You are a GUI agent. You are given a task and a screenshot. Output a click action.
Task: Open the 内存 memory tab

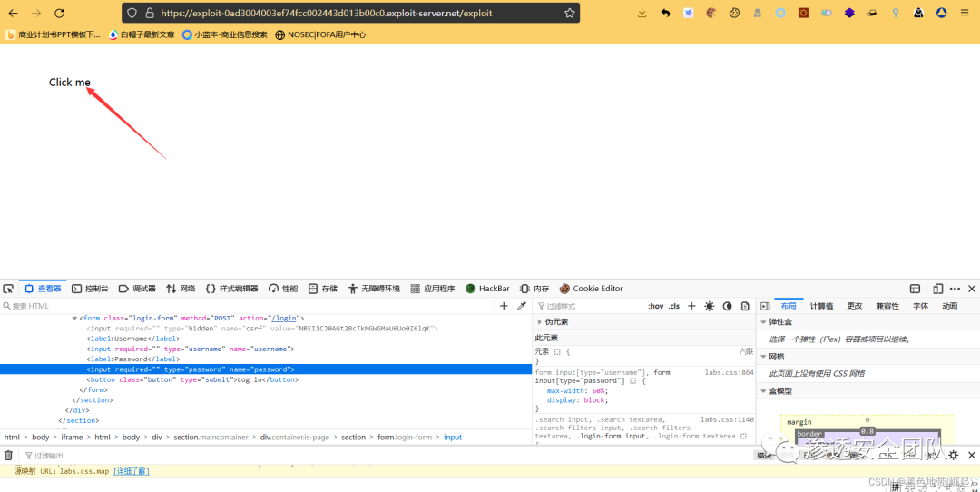[x=534, y=289]
